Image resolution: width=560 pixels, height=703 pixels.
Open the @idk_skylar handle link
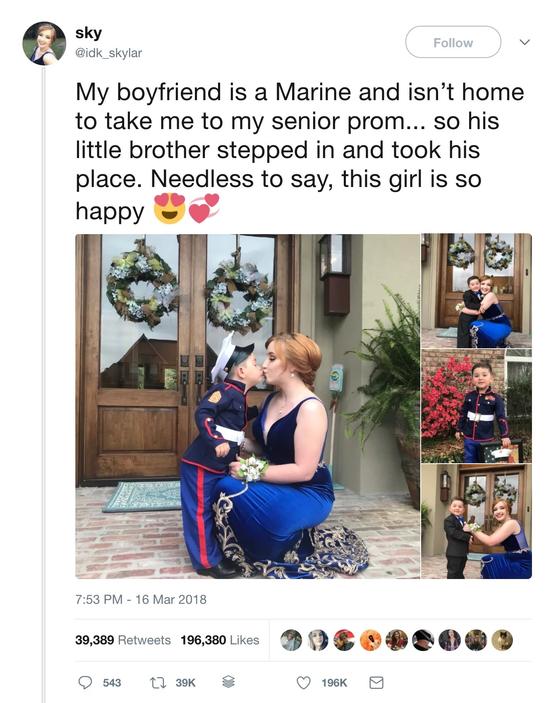tap(109, 53)
